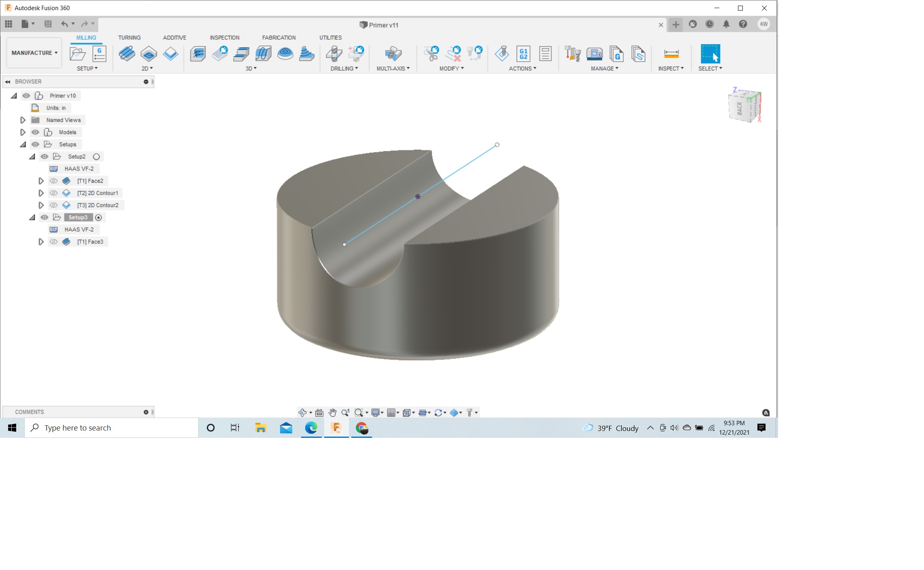
Task: Activate the Select window tool
Action: 710,54
